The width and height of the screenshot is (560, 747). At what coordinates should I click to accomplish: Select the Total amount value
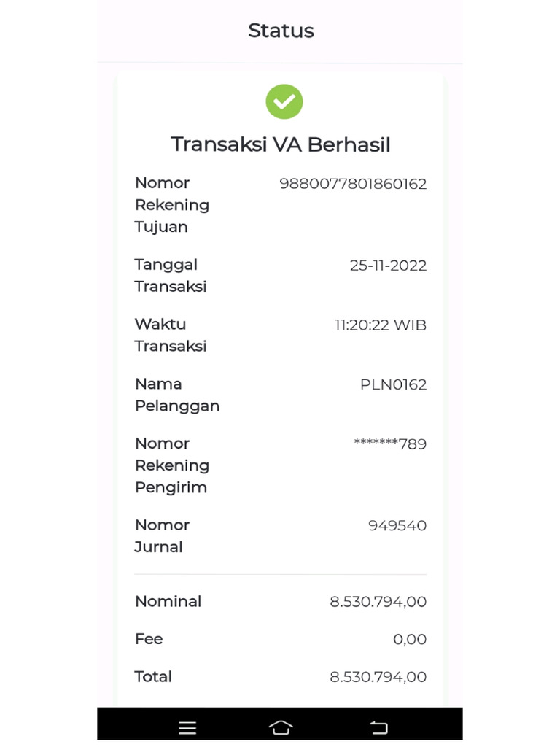378,677
